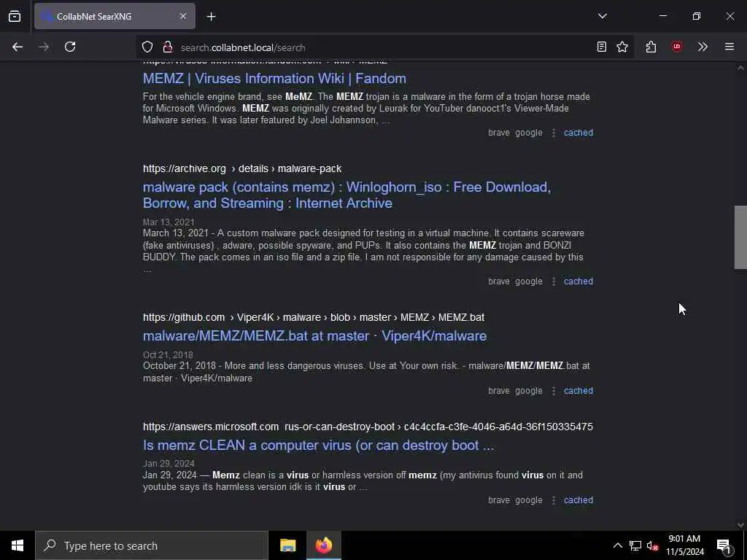
Task: Click Mar 13, 2021 date text
Action: pos(169,222)
